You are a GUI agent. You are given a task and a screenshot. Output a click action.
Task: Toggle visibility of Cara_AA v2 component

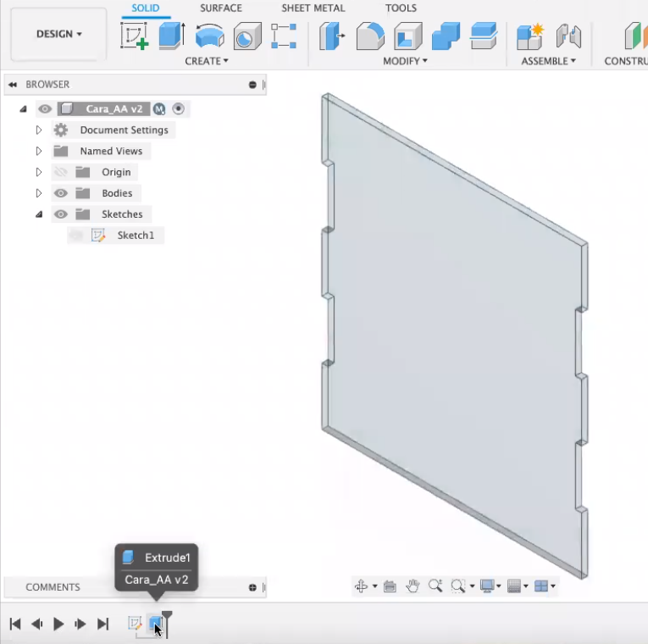tap(45, 109)
